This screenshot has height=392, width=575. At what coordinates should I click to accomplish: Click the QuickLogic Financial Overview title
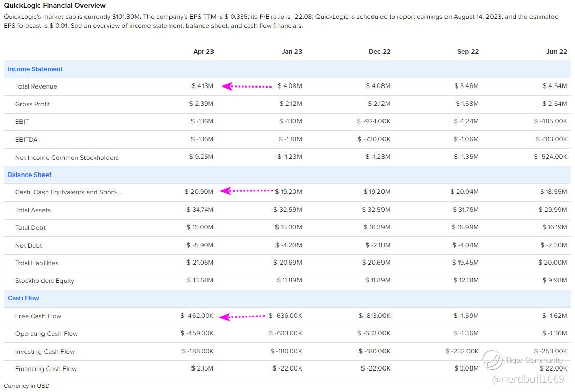click(x=55, y=6)
